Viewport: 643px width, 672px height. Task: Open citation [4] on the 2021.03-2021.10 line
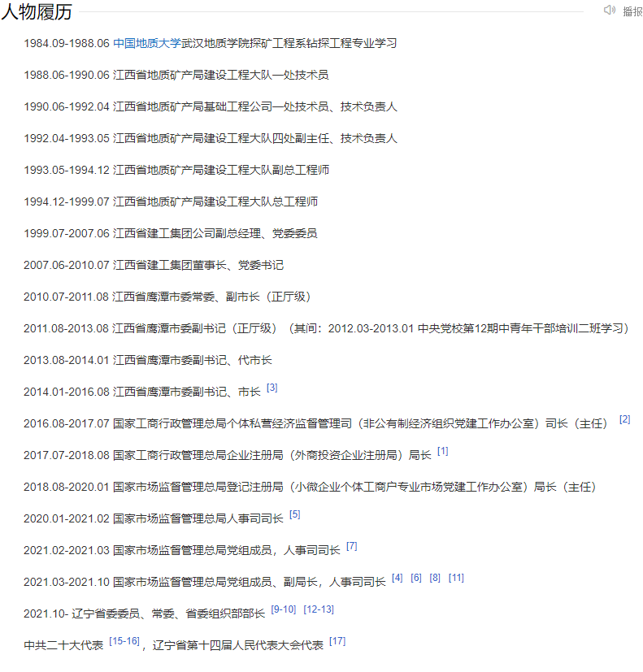[397, 578]
